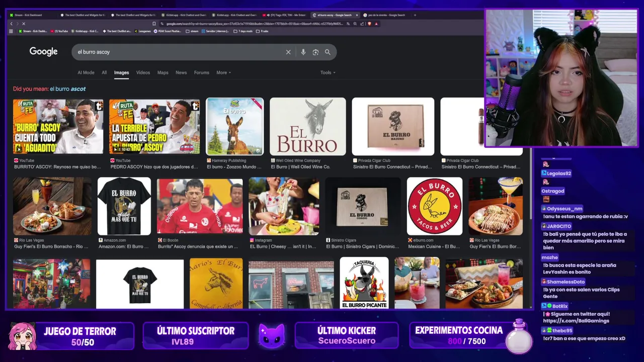This screenshot has height=362, width=644.
Task: Select the News search tab
Action: pos(181,72)
